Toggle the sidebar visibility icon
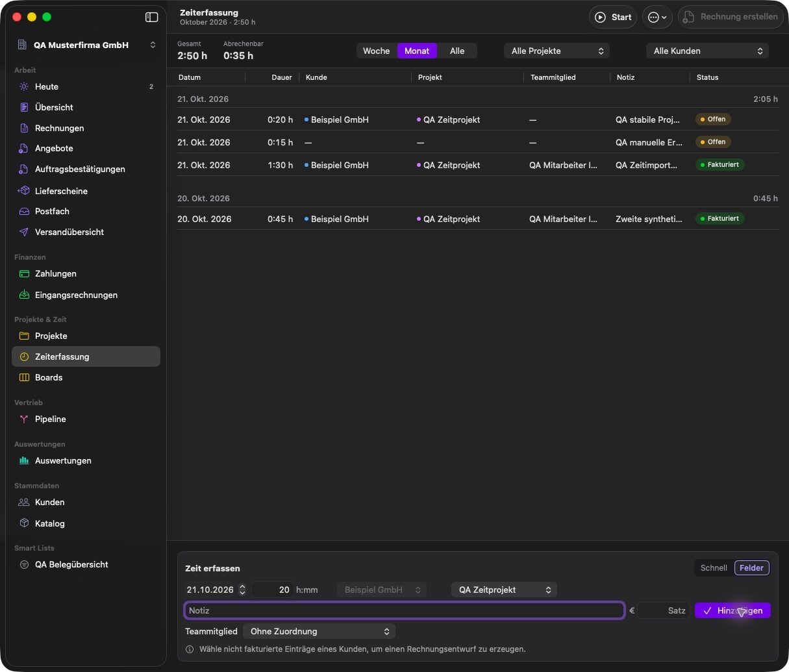 [151, 17]
